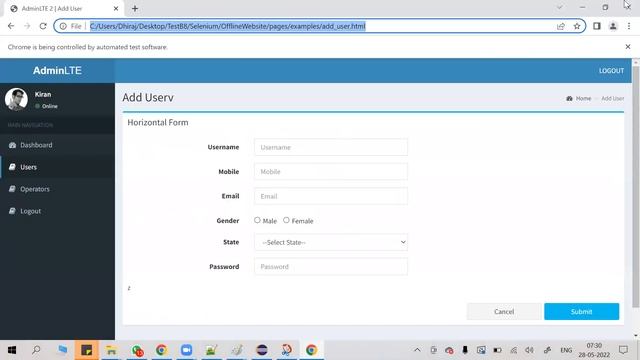This screenshot has width=640, height=360.
Task: Toggle the browser side panel icon
Action: (597, 26)
